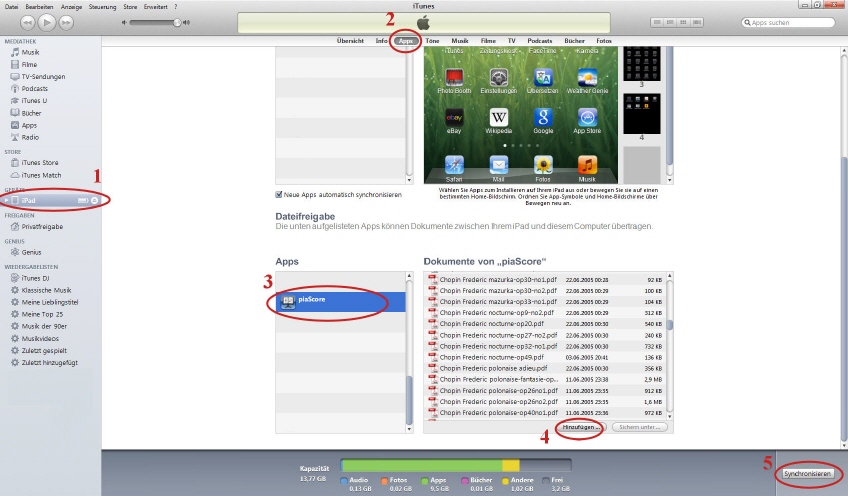Open the Meine Lieblingstitel playlist

click(50, 302)
